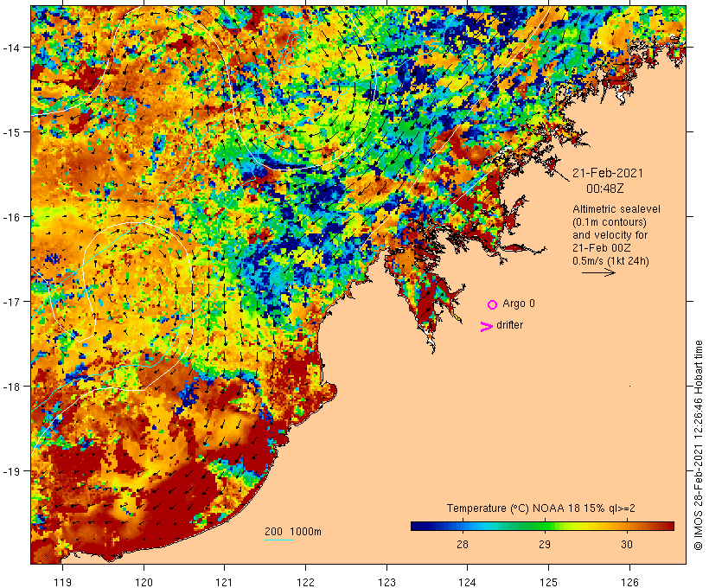Click the temperature color bar
Screen dimensions: 709x588
(542, 526)
